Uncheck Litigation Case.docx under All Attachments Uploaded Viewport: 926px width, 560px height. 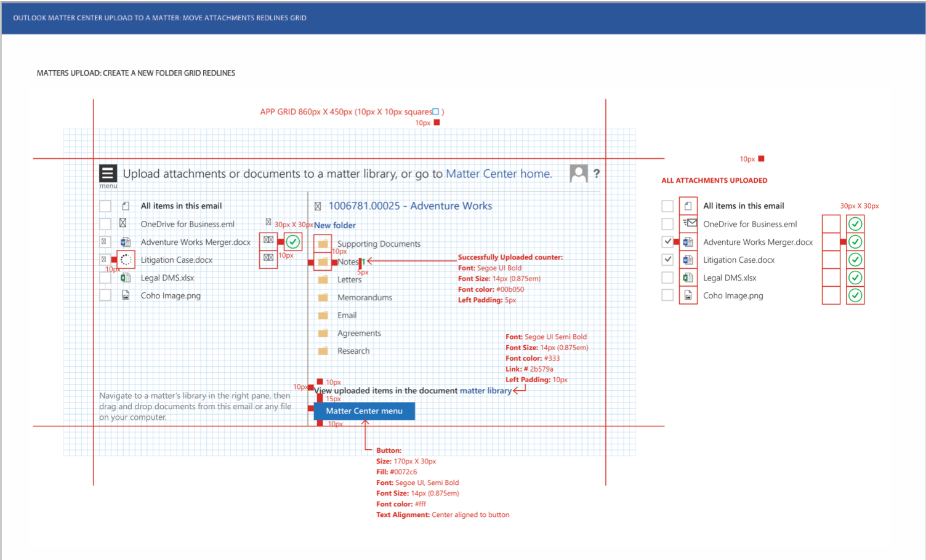[x=667, y=260]
